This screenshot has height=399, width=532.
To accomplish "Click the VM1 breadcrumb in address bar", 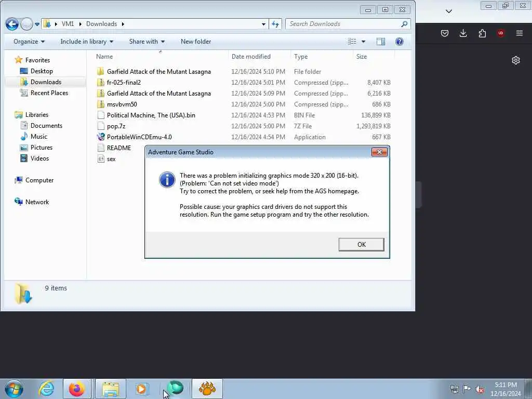I will pyautogui.click(x=68, y=24).
